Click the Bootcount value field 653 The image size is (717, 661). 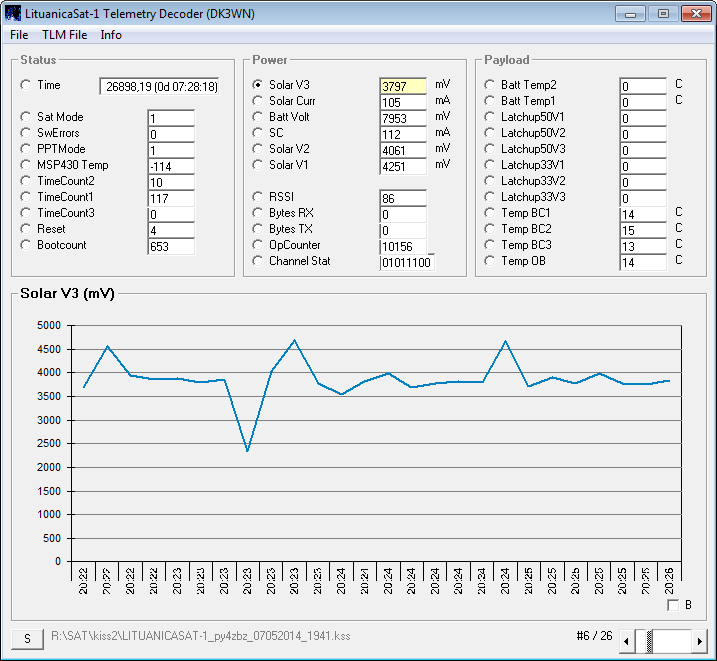click(x=171, y=246)
